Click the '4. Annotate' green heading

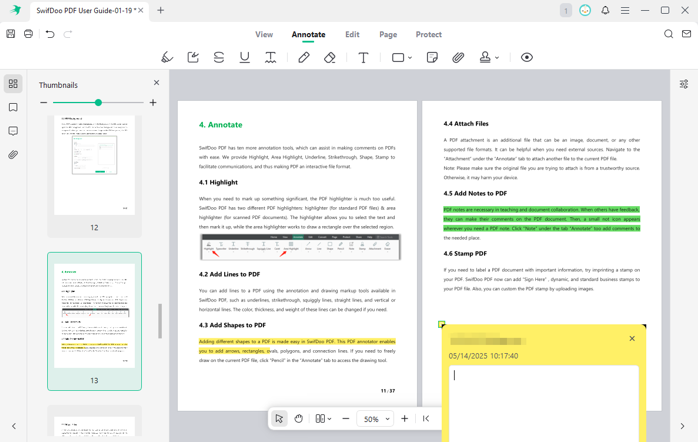point(221,125)
